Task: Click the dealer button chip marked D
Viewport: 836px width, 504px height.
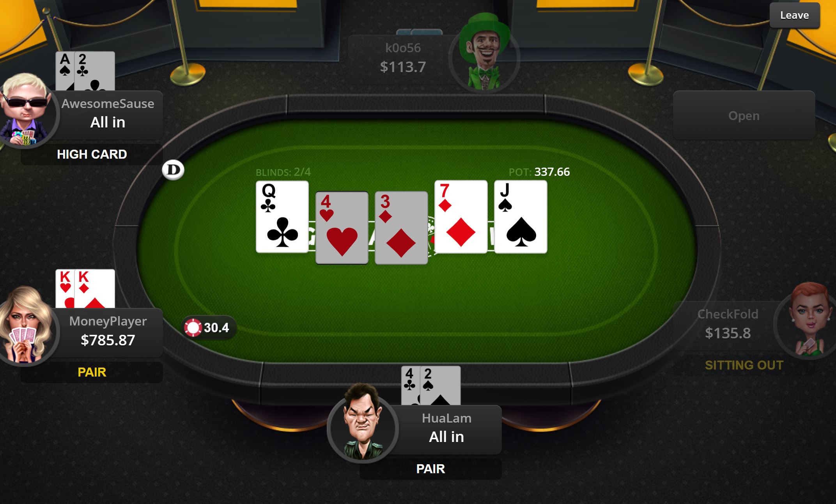Action: coord(173,170)
